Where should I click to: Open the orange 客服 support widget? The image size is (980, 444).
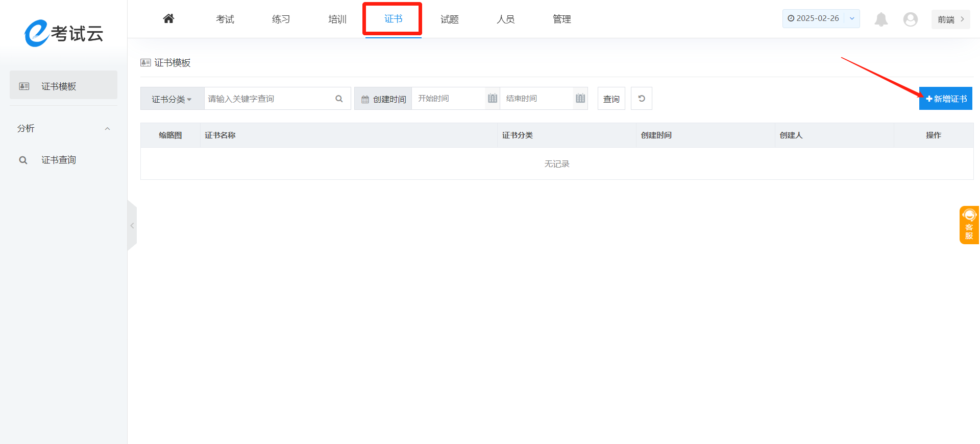969,225
